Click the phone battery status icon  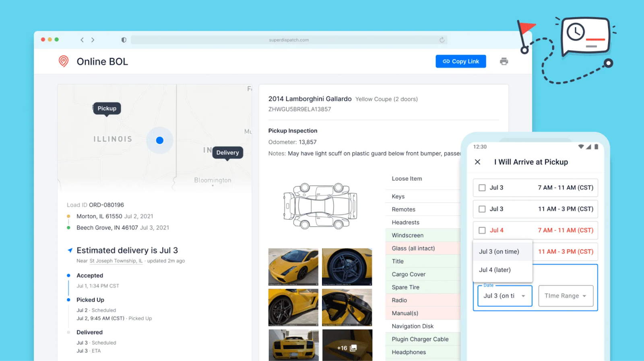(596, 147)
